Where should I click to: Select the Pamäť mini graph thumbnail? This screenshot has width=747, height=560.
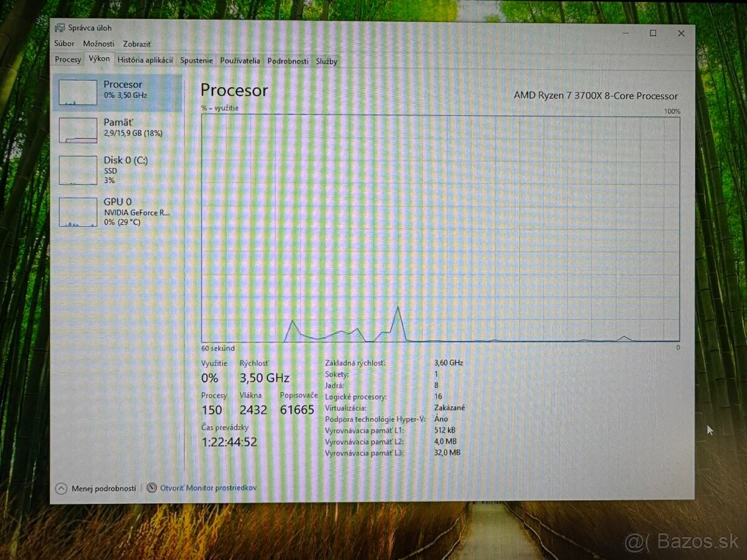[78, 131]
